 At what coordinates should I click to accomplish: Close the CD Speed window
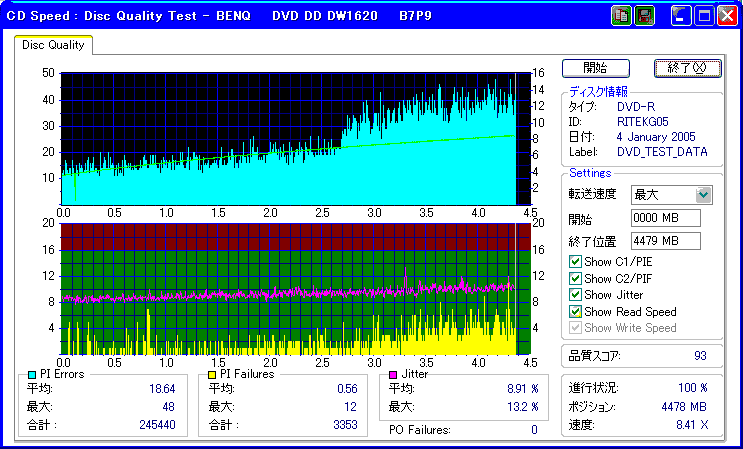pos(727,16)
